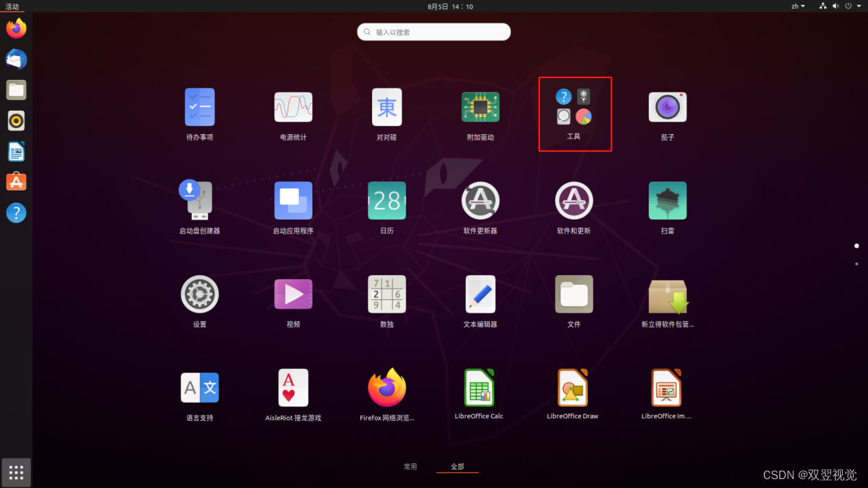Open the 设置 settings app

click(199, 294)
